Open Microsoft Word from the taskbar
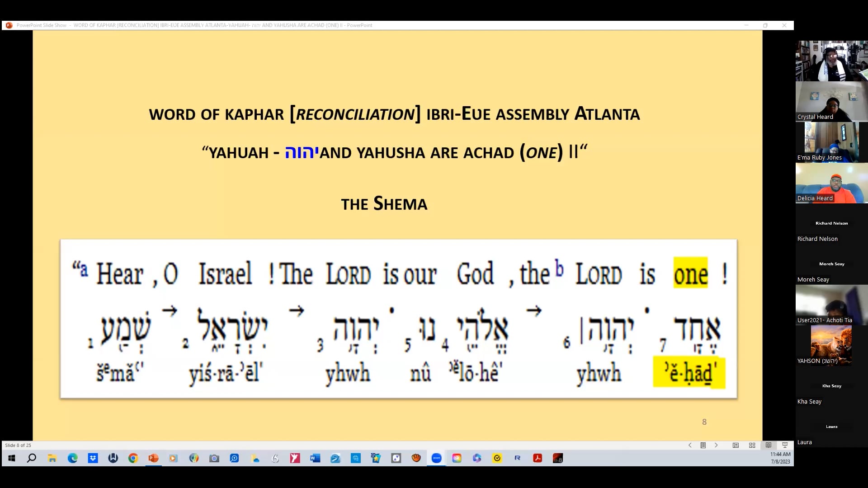This screenshot has height=488, width=868. tap(316, 459)
